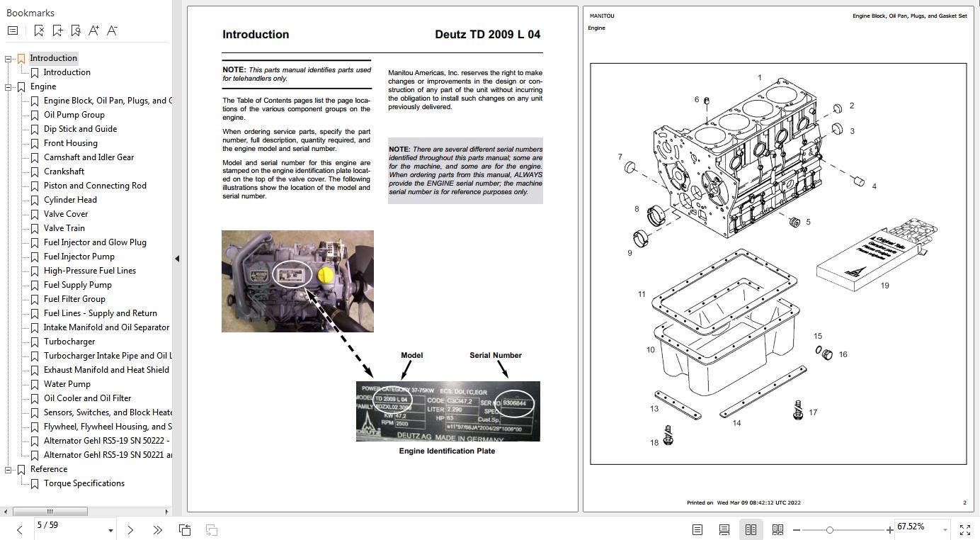Click the copy pages icon in bottom bar

[185, 529]
